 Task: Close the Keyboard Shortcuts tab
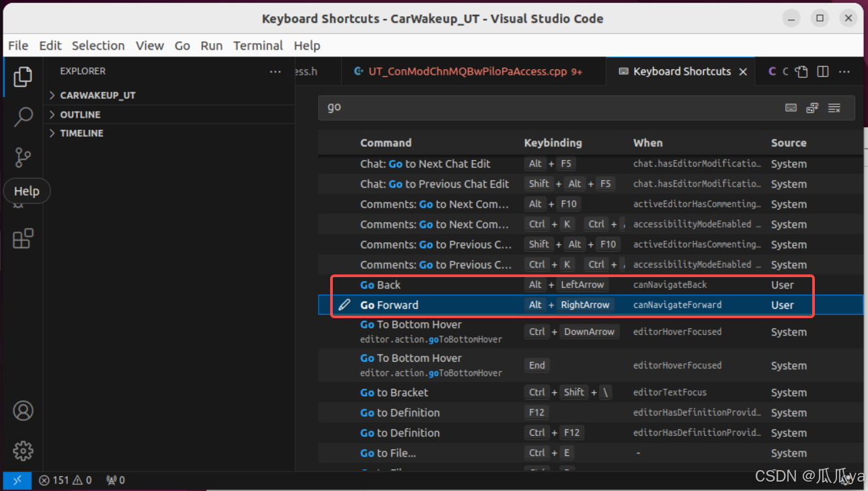[x=743, y=72]
